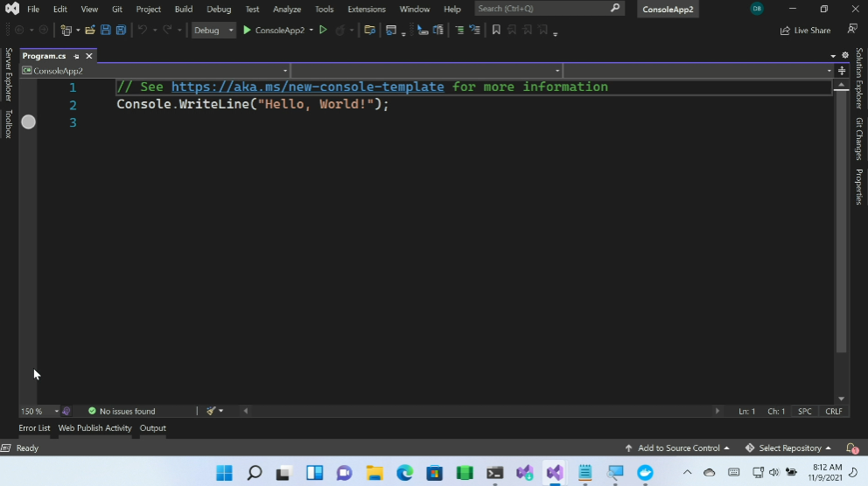
Task: Click Start Without Debugging outline play icon
Action: click(x=323, y=30)
